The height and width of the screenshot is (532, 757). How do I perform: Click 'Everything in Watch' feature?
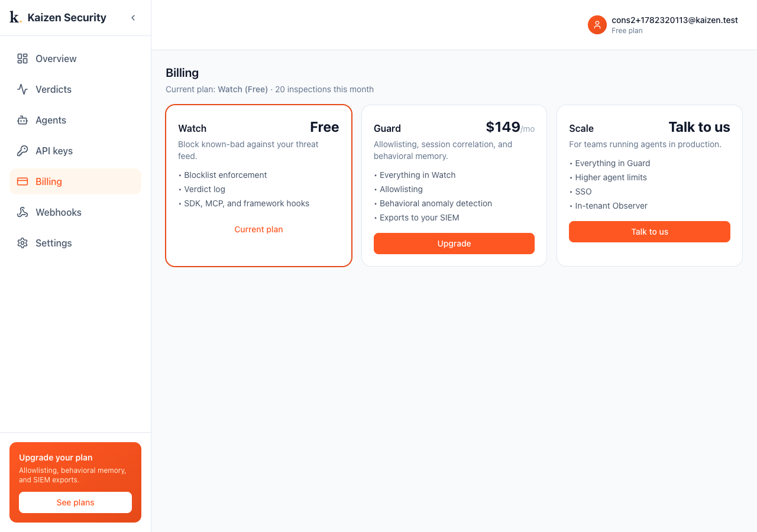point(418,175)
